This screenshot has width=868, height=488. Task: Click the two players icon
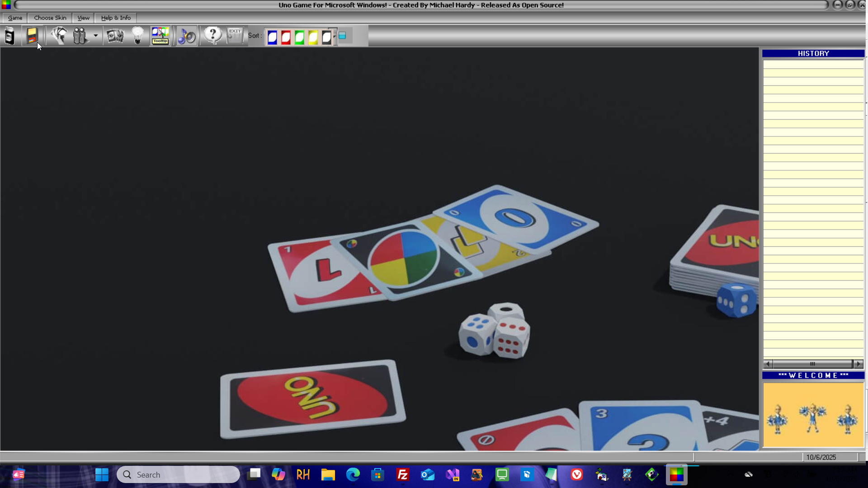(x=80, y=36)
